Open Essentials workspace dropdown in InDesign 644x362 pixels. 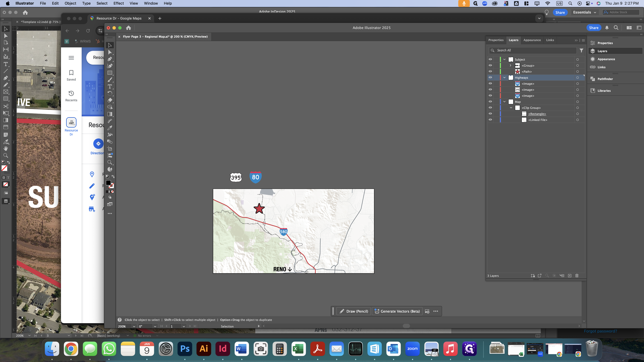tap(584, 12)
